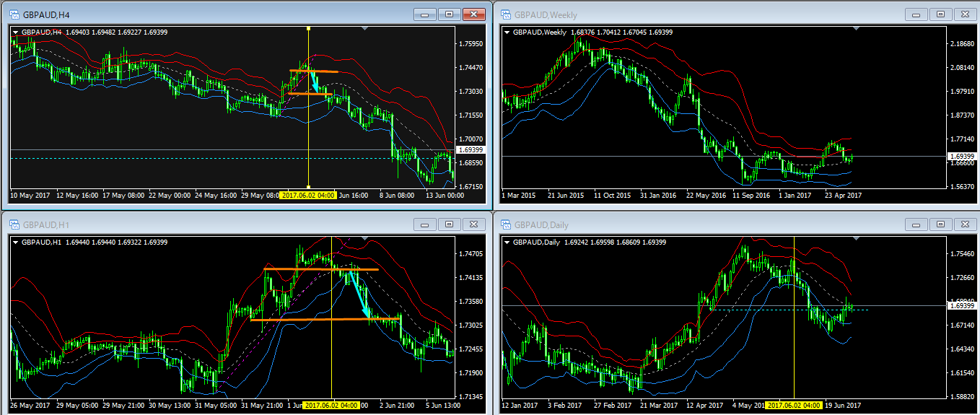Open the dropdown arrow beside GBPAUD,H1 label

[15, 242]
